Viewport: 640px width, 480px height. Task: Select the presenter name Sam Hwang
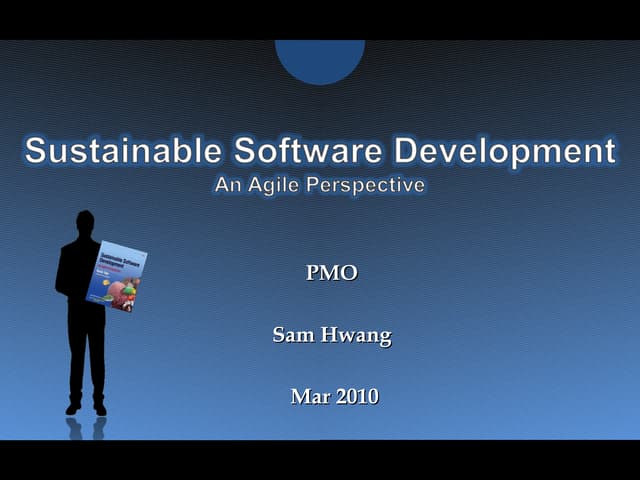click(331, 335)
